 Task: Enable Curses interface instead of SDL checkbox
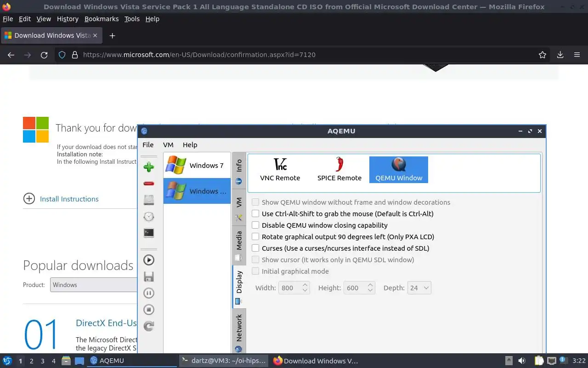tap(255, 248)
